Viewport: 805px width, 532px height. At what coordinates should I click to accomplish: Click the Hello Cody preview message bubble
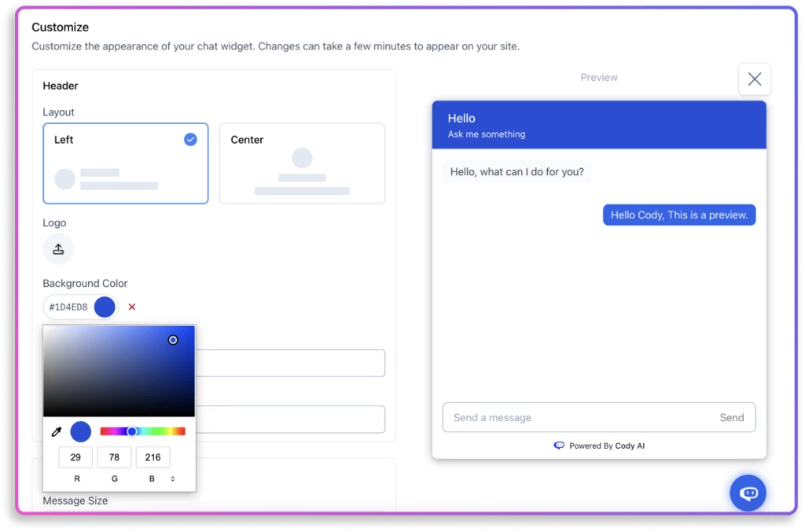tap(679, 215)
